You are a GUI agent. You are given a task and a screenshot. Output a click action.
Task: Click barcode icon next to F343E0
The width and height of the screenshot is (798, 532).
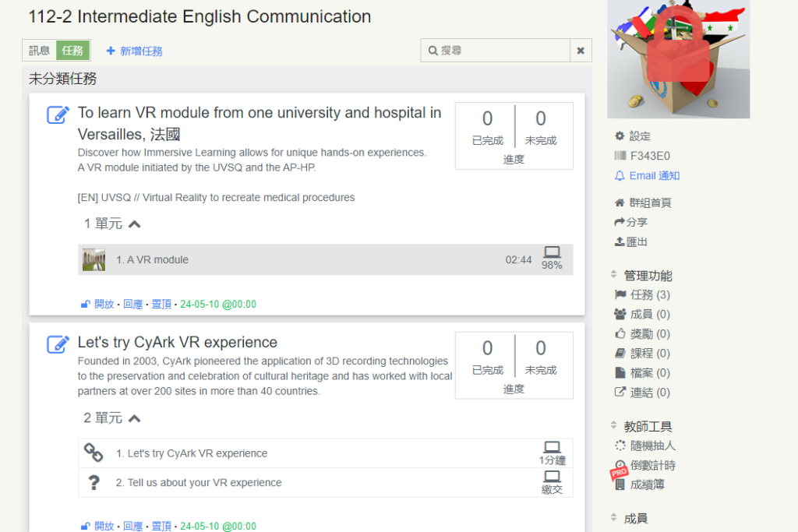coord(620,156)
